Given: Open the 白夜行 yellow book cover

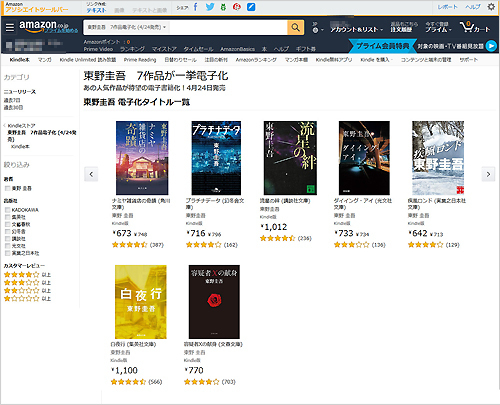Looking at the screenshot, I should click(x=141, y=302).
